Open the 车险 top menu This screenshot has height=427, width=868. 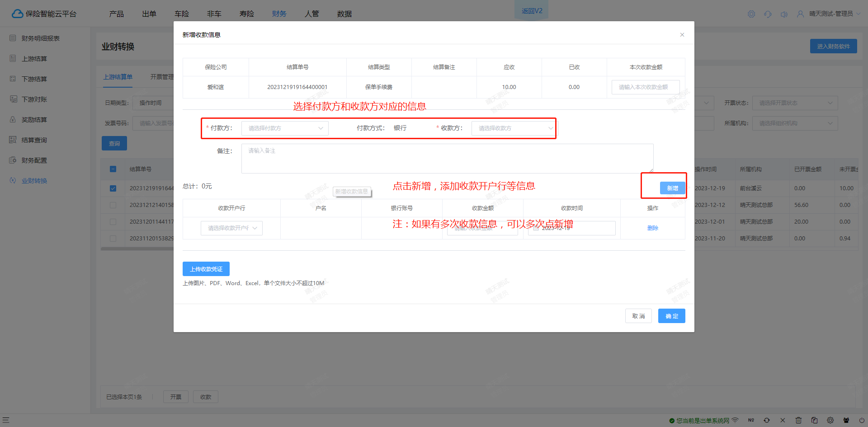tap(182, 14)
